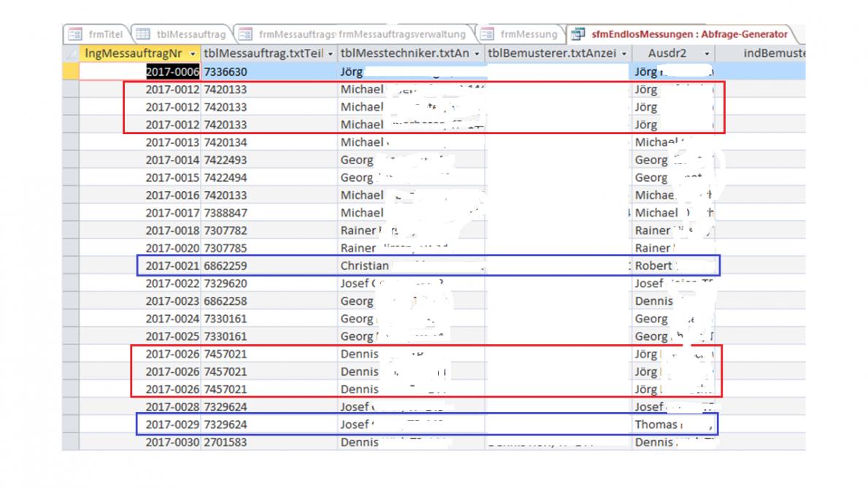
Task: Open the lngMessauftragNr column filter dropdown
Action: 193,54
